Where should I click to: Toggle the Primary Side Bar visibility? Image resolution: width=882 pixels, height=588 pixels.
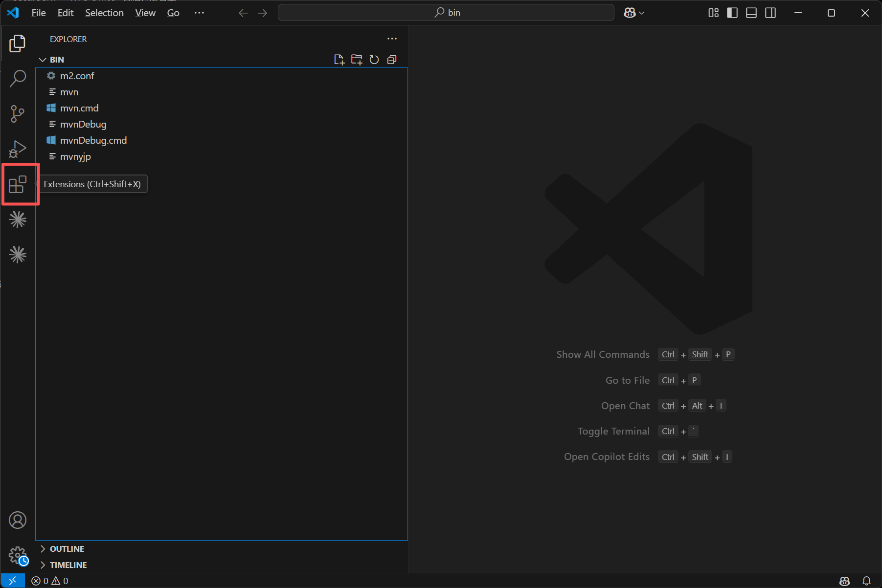pos(732,13)
